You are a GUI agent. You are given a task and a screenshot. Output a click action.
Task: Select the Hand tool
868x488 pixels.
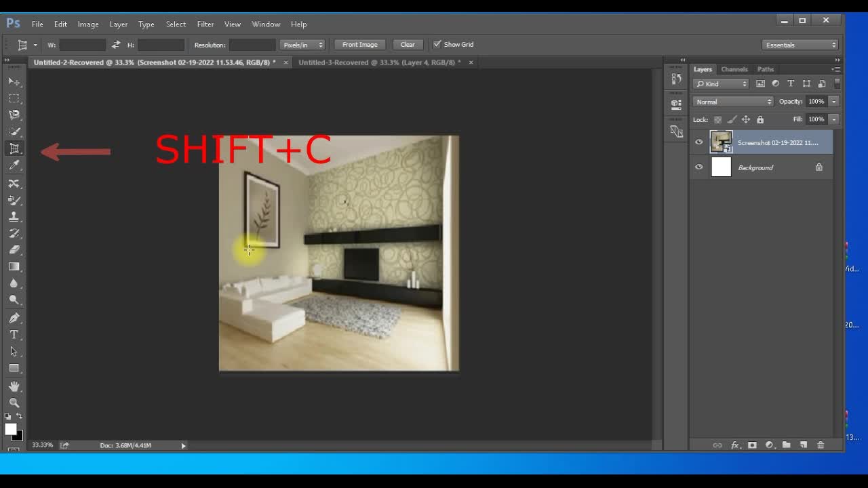pyautogui.click(x=14, y=386)
